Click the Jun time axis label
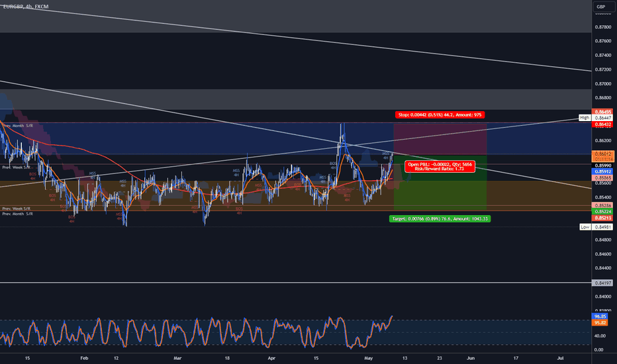 tap(470, 358)
